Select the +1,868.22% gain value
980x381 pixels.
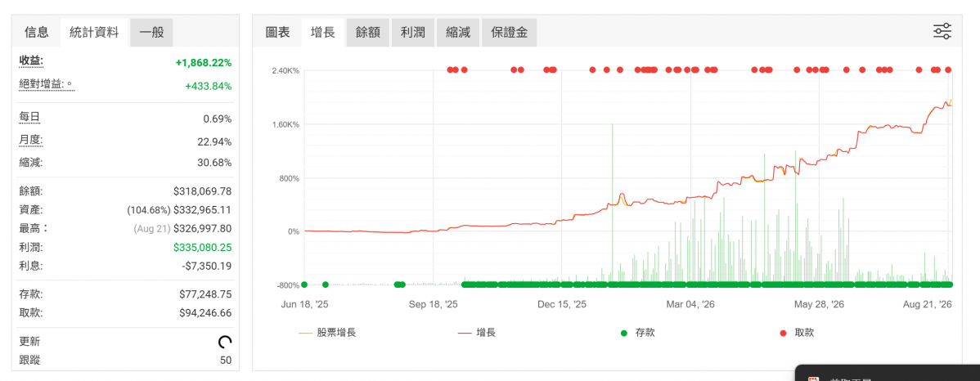pos(203,63)
